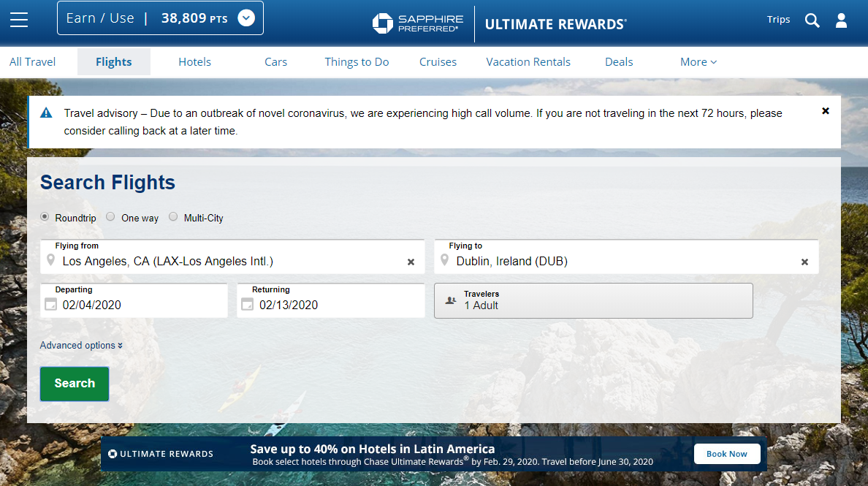
Task: Open the user account profile icon
Action: (842, 20)
